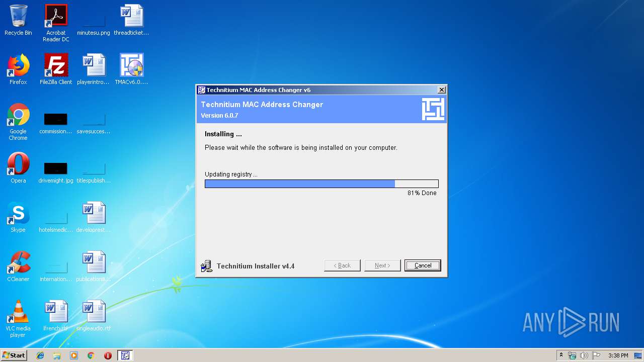
Task: Select the publicationli Word document icon
Action: (x=94, y=267)
